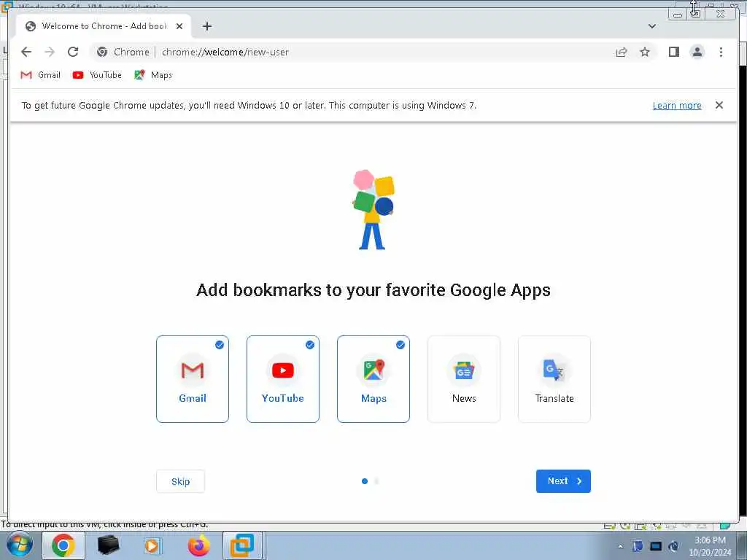
Task: Open the Windows Start orb
Action: (20, 545)
